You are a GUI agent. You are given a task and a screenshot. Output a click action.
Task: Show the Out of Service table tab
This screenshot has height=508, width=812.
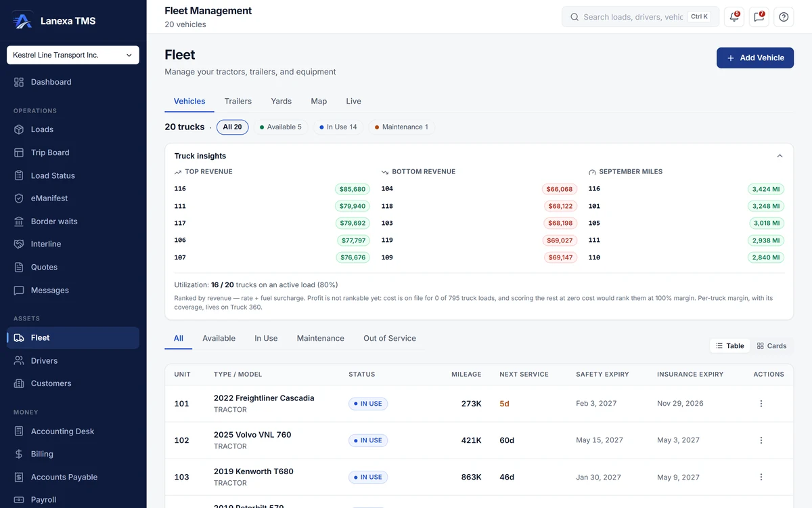pyautogui.click(x=390, y=338)
